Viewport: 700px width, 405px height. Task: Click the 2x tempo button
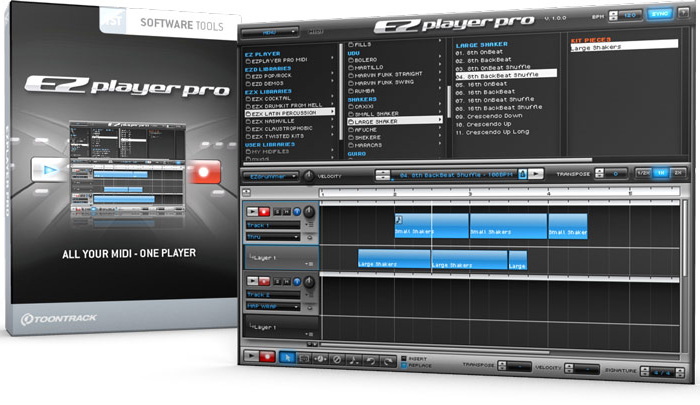(677, 173)
